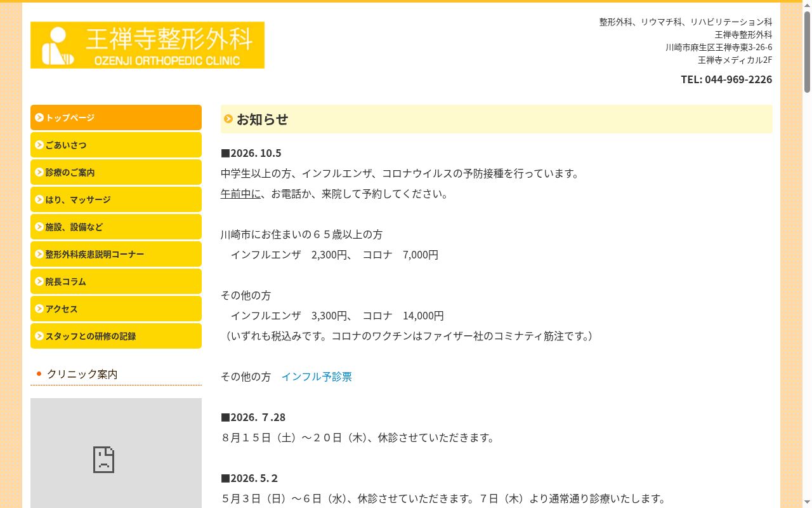Click the インフル予診票 link
This screenshot has width=812, height=508.
317,377
